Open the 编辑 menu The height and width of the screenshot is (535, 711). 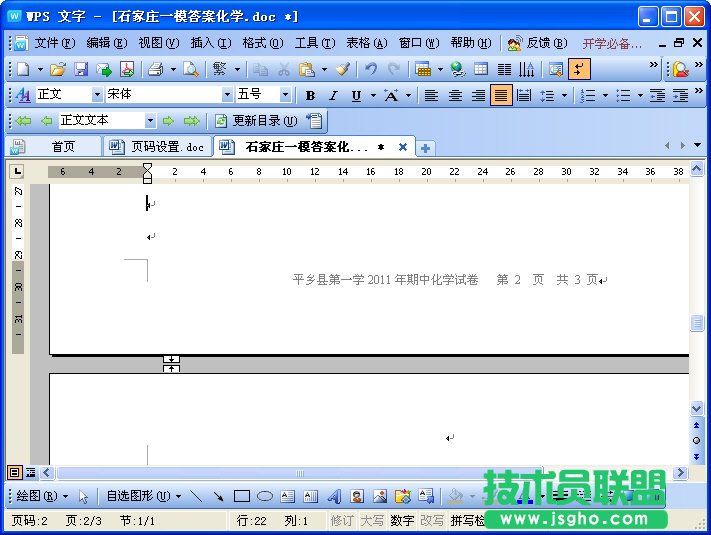(107, 43)
